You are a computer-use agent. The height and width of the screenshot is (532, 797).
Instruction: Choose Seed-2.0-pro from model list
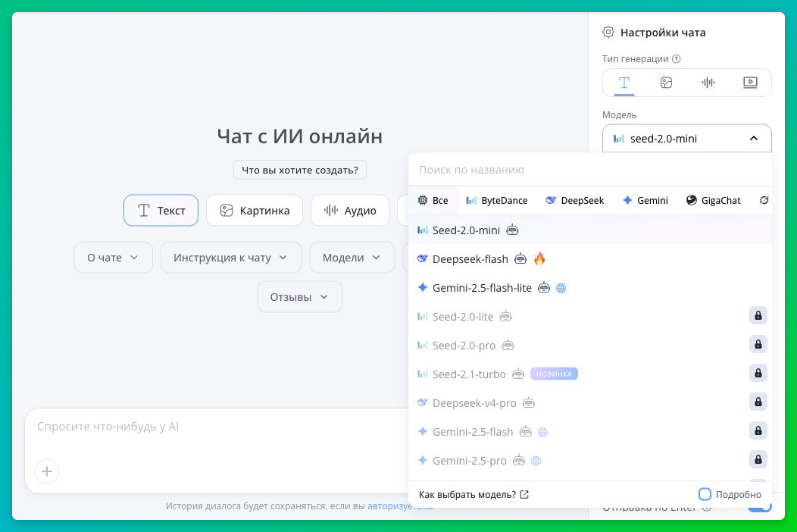click(x=590, y=346)
